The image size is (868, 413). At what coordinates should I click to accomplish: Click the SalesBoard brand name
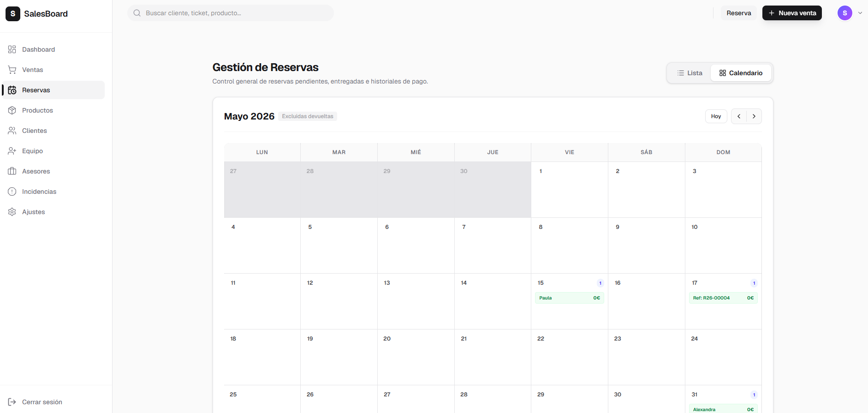(46, 14)
